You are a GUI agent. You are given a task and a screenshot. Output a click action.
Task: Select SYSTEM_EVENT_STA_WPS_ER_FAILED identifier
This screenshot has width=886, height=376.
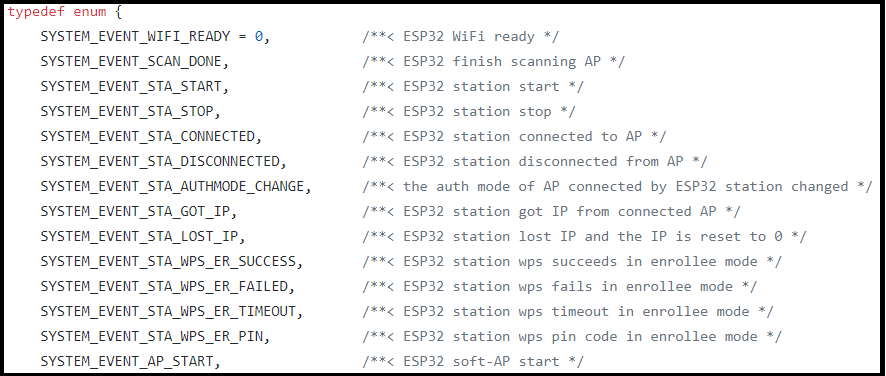(x=164, y=287)
